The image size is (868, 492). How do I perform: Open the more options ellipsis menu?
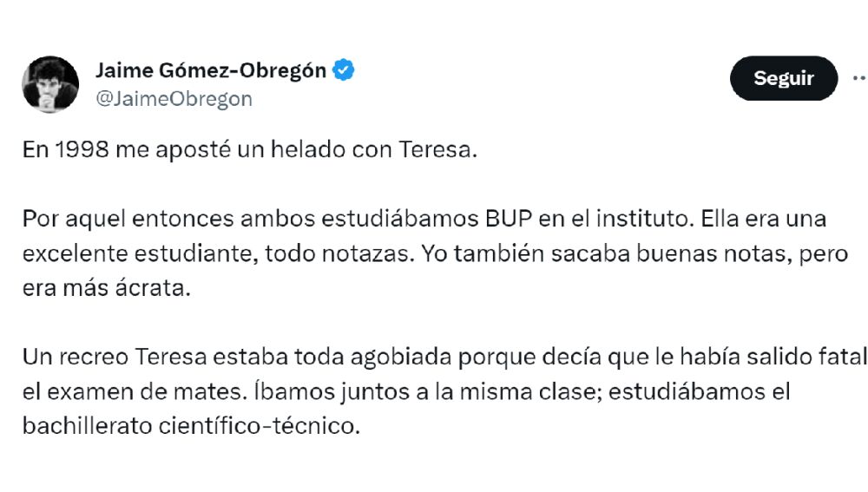coord(859,78)
